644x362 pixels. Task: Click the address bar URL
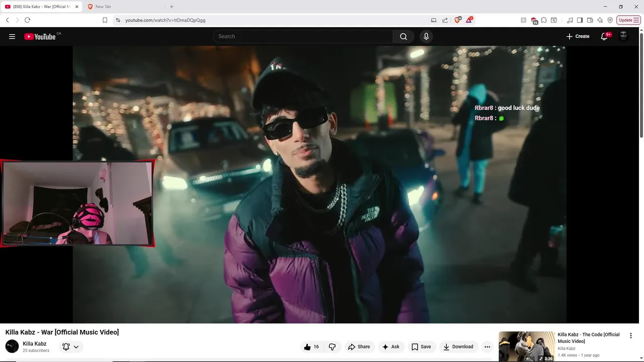click(165, 20)
